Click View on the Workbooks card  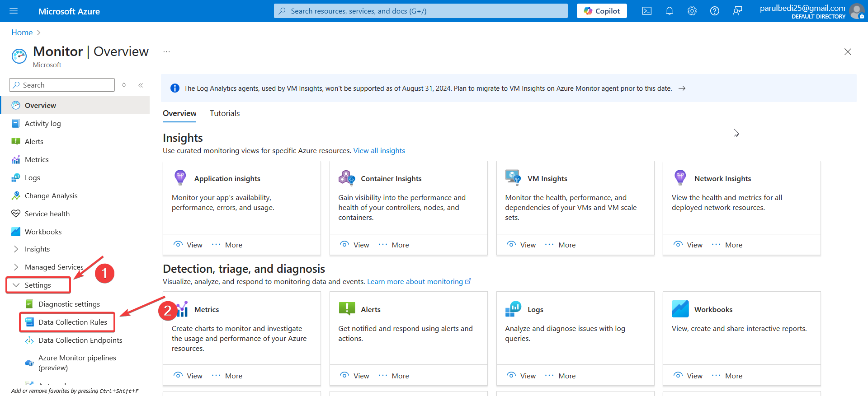[688, 376]
